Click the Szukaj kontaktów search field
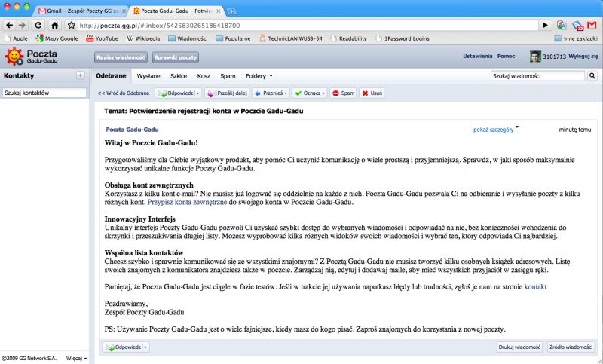Screen dimensions: 603x364 tap(44, 93)
